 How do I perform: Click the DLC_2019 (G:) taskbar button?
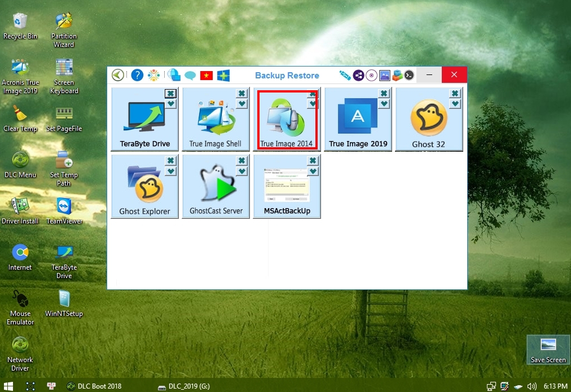tap(184, 386)
